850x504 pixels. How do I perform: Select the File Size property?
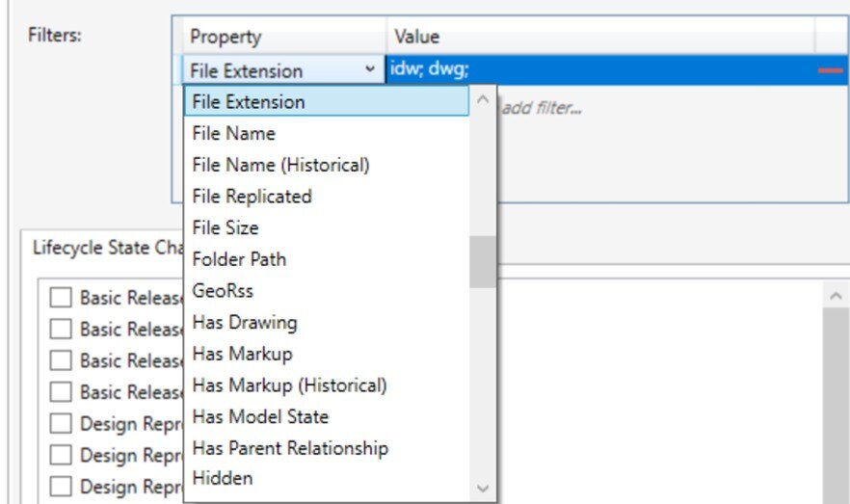click(x=226, y=227)
